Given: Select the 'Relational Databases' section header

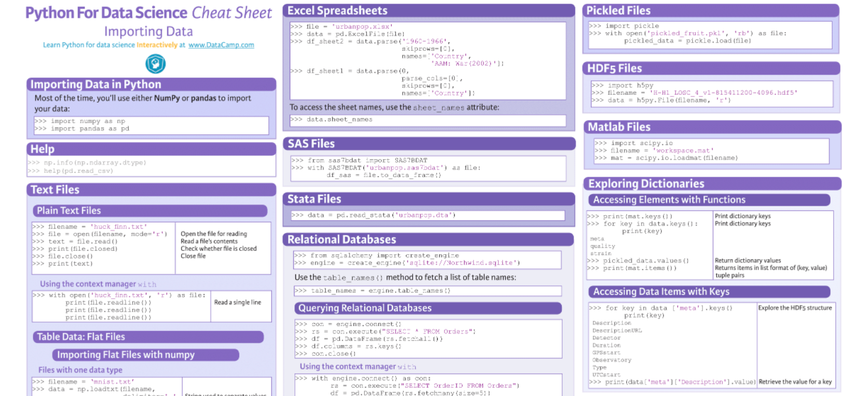Looking at the screenshot, I should pos(428,240).
